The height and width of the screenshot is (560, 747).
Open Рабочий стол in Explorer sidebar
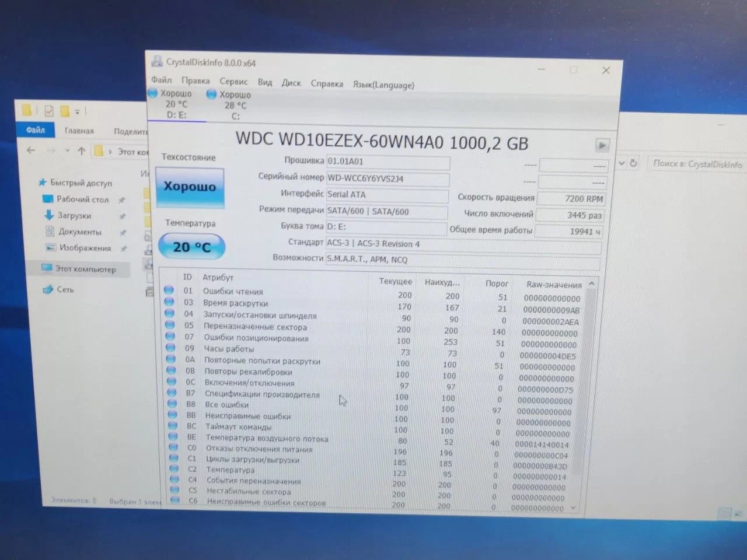point(76,199)
